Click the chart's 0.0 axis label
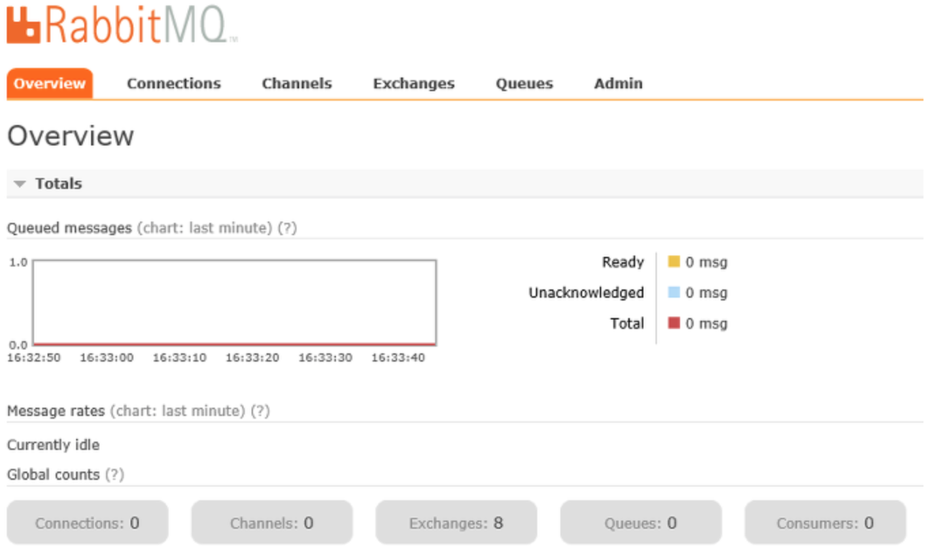The width and height of the screenshot is (933, 560). [x=18, y=345]
